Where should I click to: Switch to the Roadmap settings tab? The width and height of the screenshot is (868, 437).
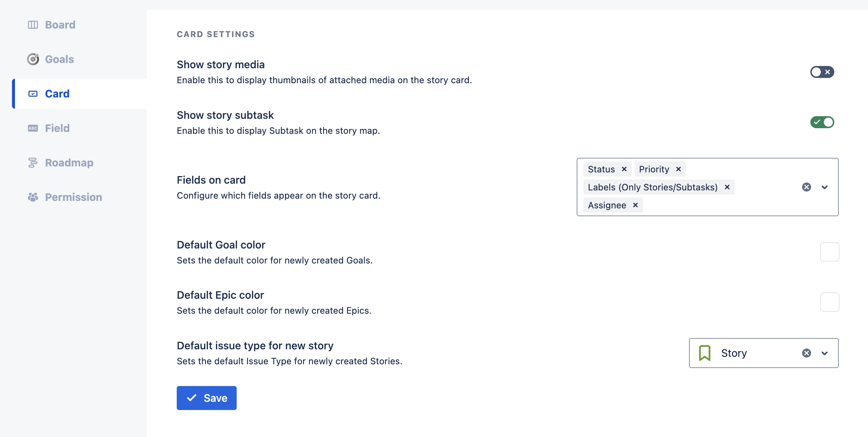[69, 163]
